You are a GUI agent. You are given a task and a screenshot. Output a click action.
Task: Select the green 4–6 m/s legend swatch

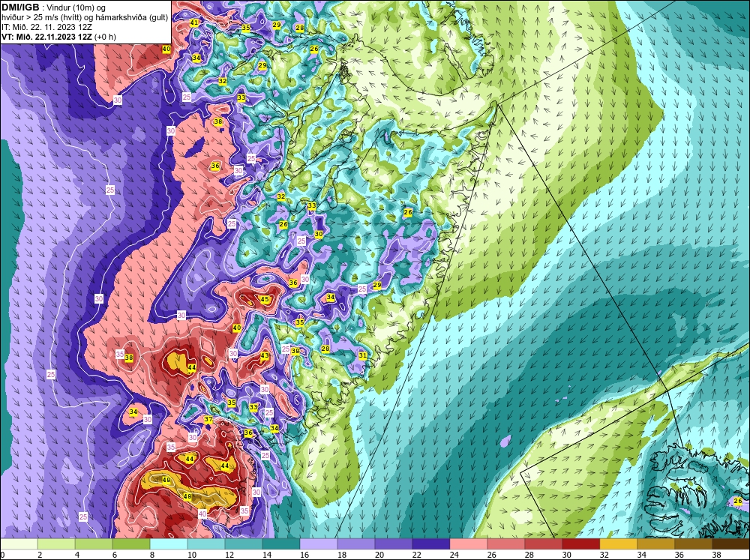click(94, 544)
